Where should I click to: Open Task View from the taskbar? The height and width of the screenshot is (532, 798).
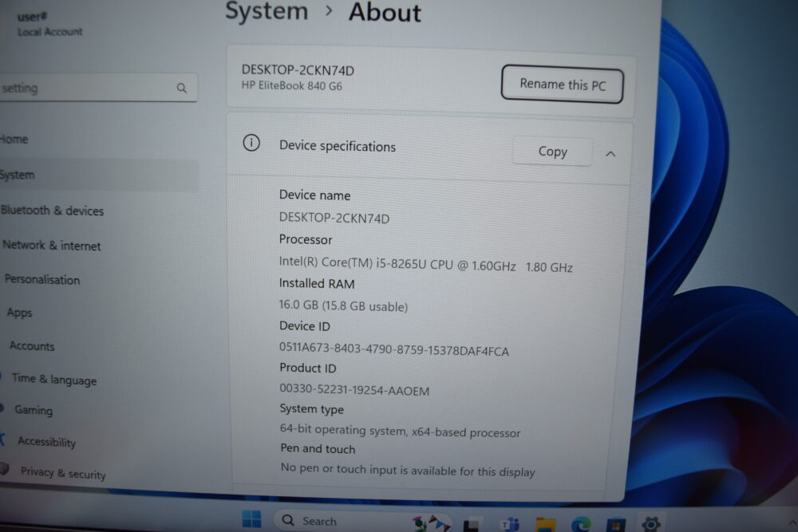pos(472,524)
